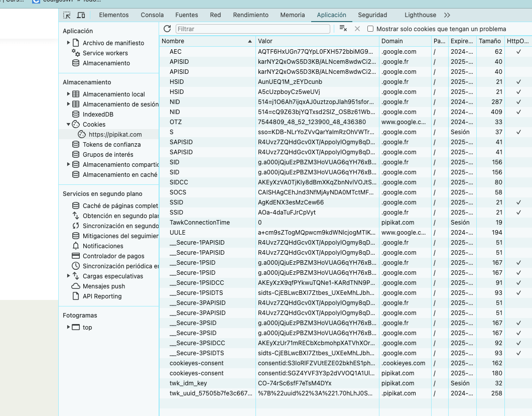Click the Mensajes push cloud icon
This screenshot has height=416, width=532.
pos(76,286)
